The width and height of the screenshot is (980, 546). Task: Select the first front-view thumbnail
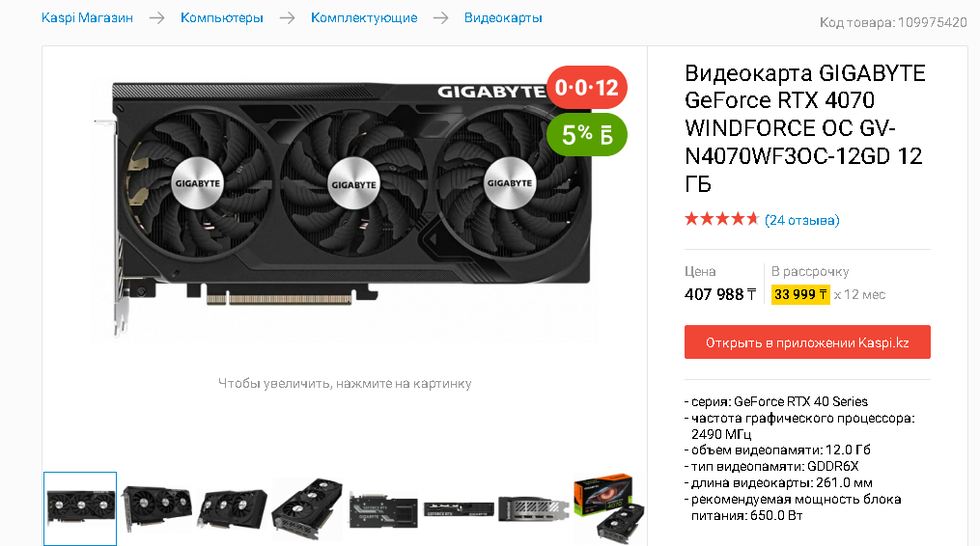(80, 508)
